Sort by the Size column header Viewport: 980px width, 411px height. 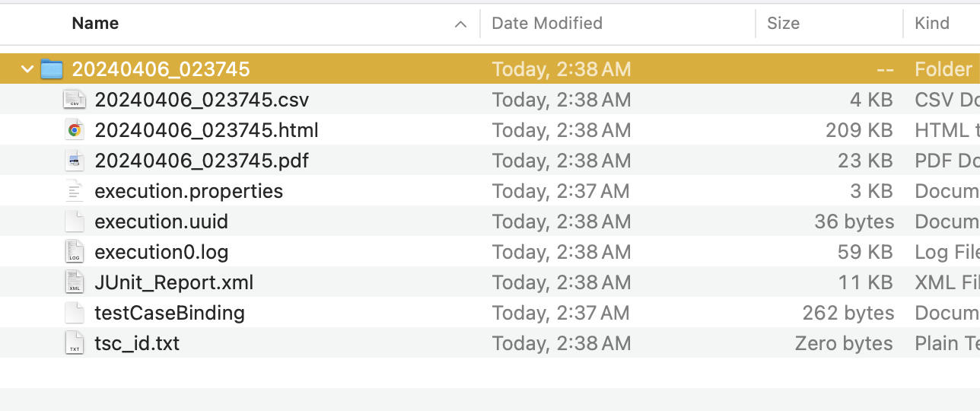[x=783, y=23]
